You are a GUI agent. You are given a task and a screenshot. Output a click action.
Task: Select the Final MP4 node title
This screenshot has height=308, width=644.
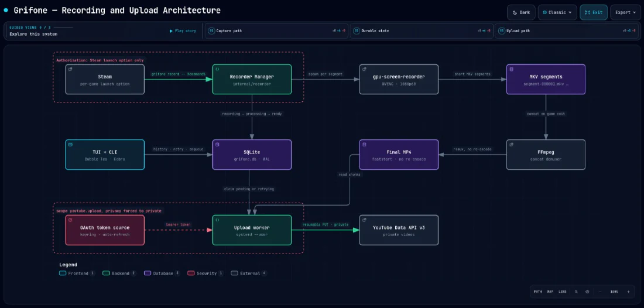pos(399,152)
